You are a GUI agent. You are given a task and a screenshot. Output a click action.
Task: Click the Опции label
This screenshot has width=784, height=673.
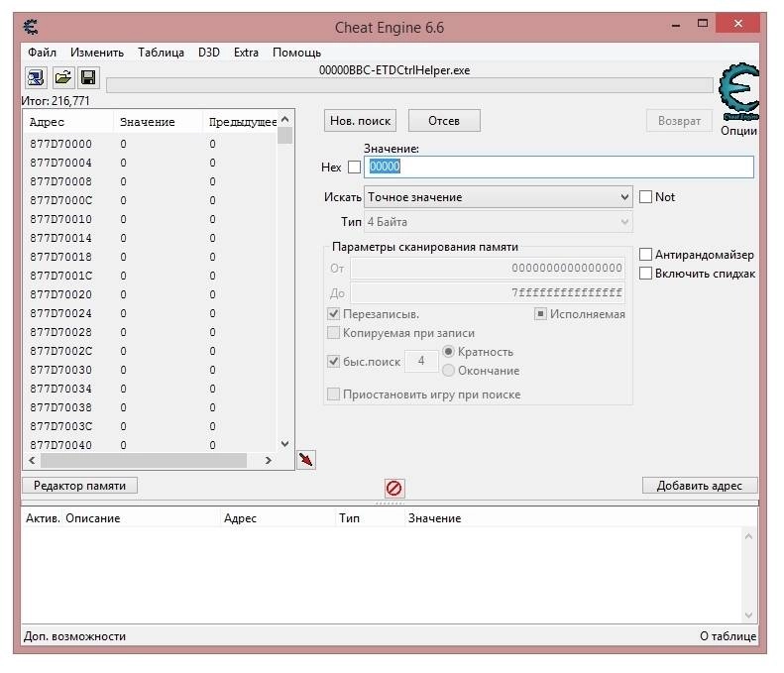click(738, 131)
